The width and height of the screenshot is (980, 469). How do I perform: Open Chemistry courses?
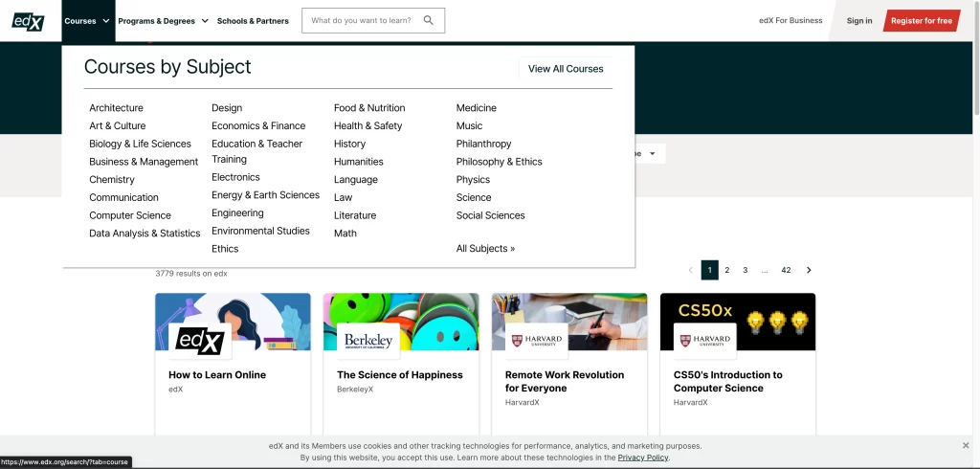(112, 180)
